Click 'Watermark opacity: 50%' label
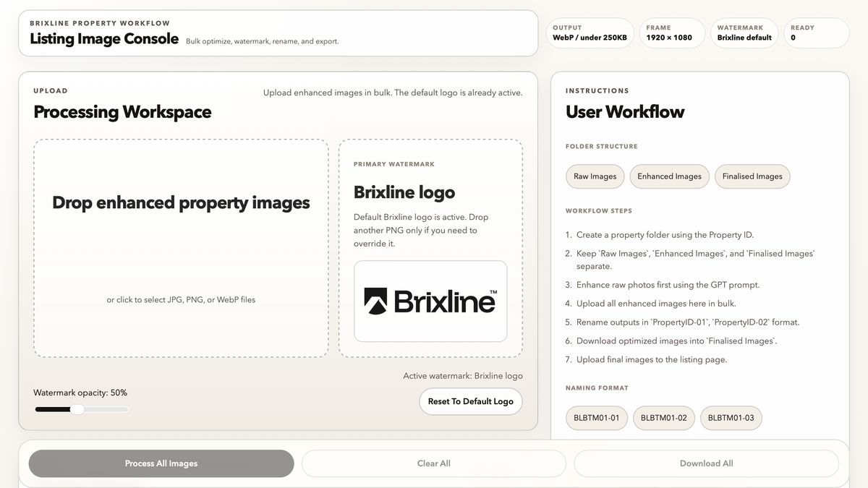The width and height of the screenshot is (868, 488). pos(80,393)
